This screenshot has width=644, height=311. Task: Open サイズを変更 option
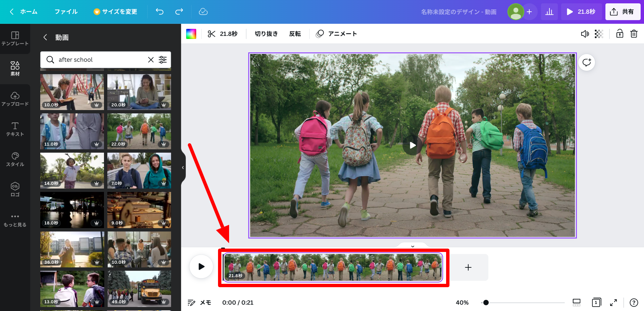115,12
